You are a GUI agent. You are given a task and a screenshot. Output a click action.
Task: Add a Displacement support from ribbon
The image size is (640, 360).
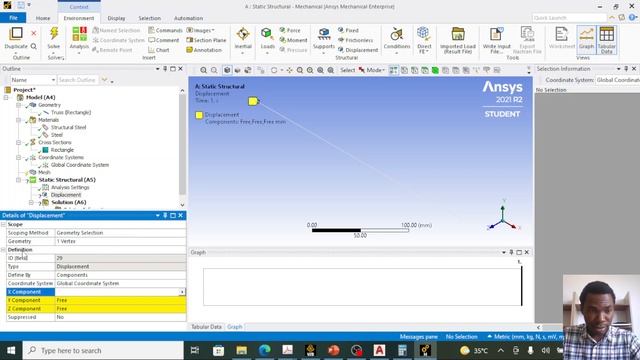tap(358, 50)
